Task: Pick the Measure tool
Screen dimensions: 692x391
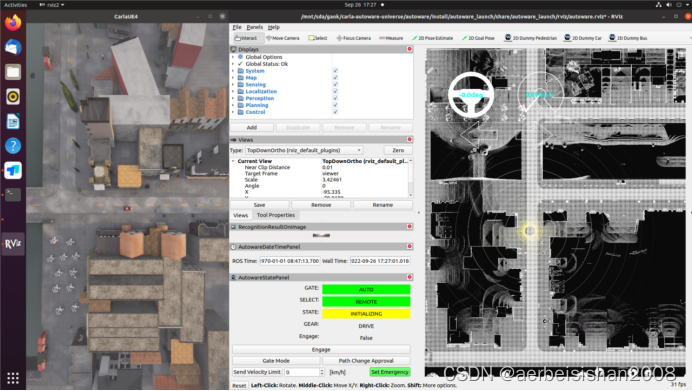Action: [x=391, y=38]
